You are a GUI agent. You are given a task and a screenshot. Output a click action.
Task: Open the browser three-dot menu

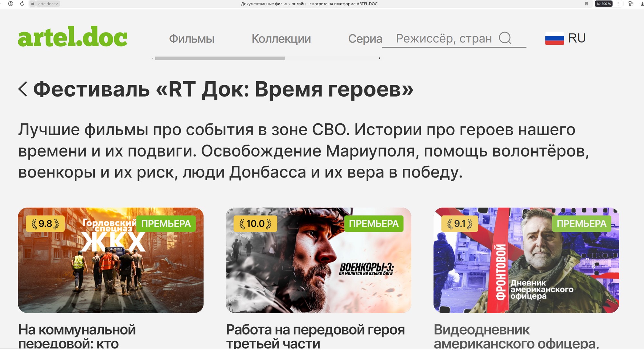(x=618, y=4)
